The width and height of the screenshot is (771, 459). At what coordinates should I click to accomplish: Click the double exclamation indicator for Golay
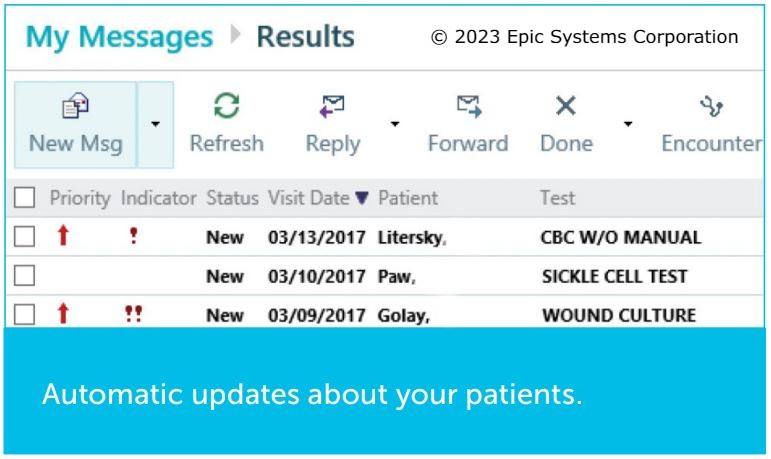[x=133, y=314]
